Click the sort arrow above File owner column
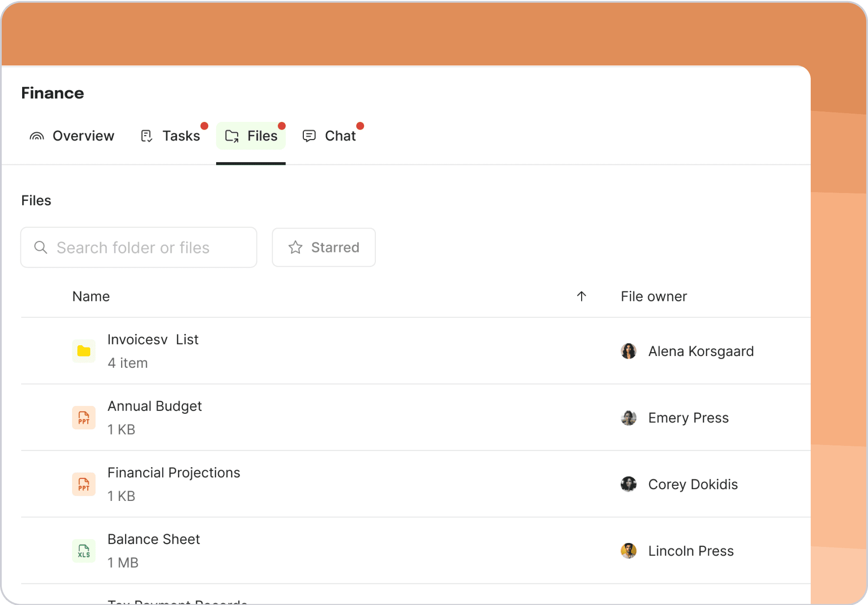Viewport: 868px width, 605px height. point(582,296)
